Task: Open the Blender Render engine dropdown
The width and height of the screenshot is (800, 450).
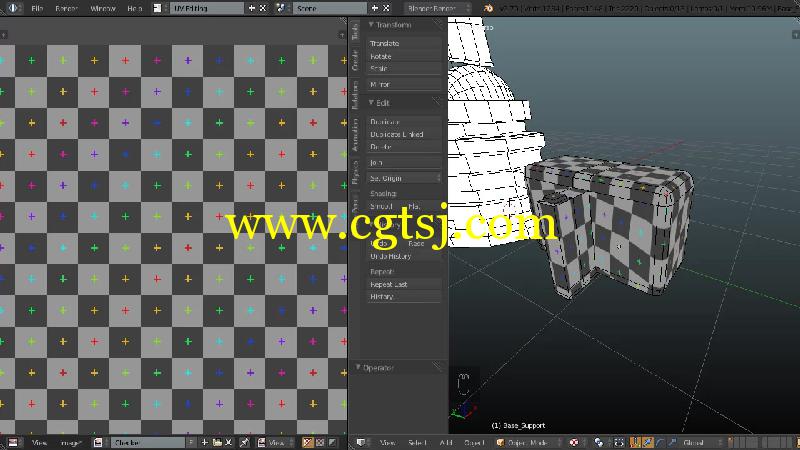Action: pos(438,8)
